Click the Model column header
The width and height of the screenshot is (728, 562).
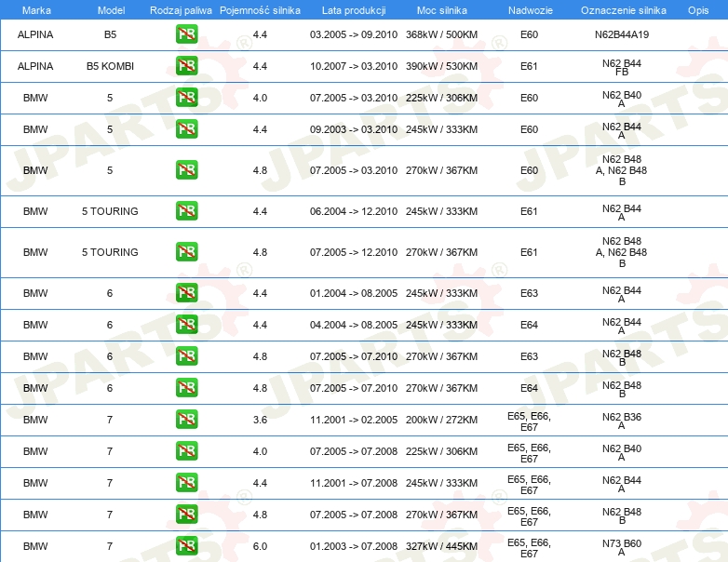coord(111,10)
